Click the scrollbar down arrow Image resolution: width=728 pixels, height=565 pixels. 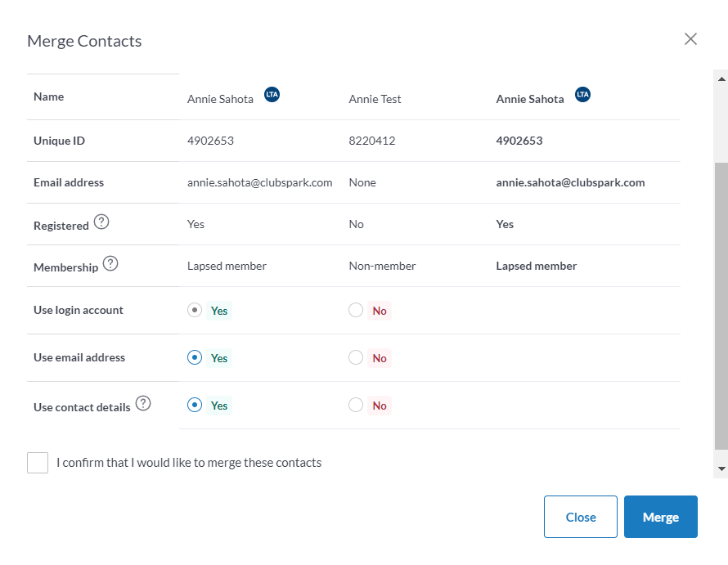721,469
